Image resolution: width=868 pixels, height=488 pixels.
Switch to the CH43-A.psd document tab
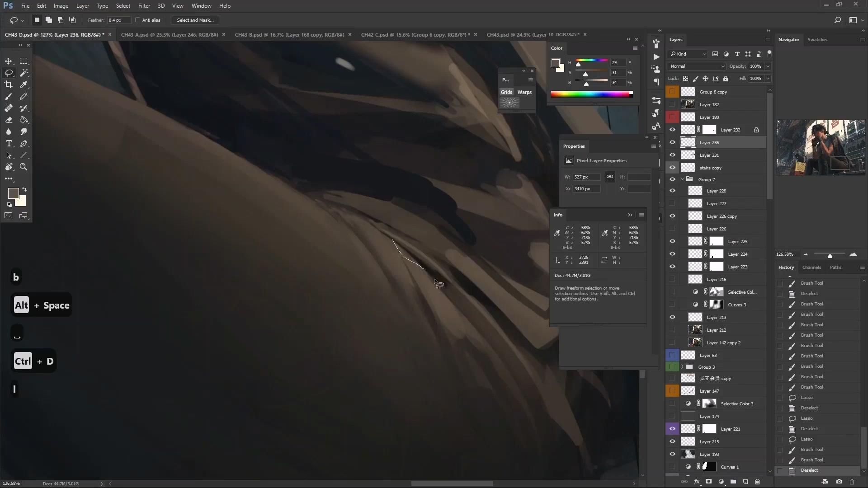coord(170,35)
